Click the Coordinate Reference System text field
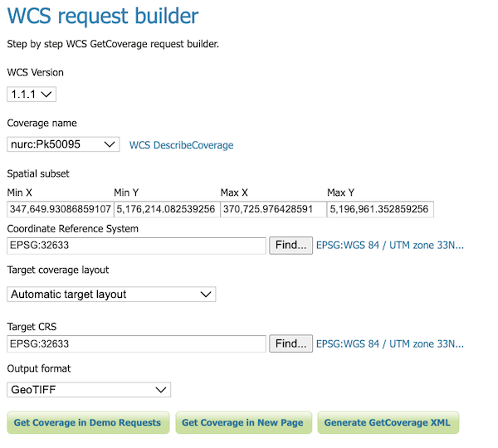 [x=136, y=246]
